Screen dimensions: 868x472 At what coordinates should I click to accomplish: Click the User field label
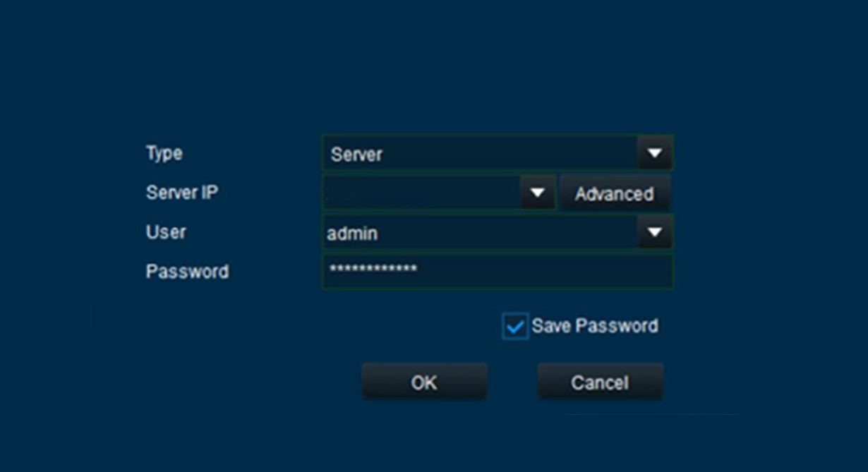(166, 232)
